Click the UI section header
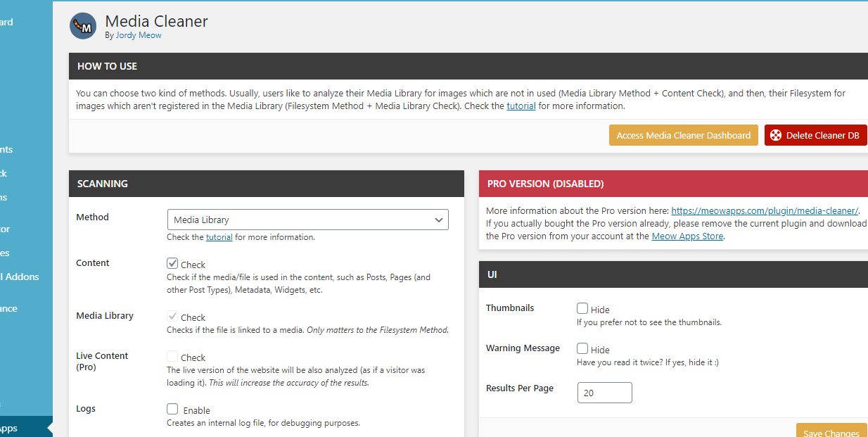868x437 pixels. [x=673, y=274]
